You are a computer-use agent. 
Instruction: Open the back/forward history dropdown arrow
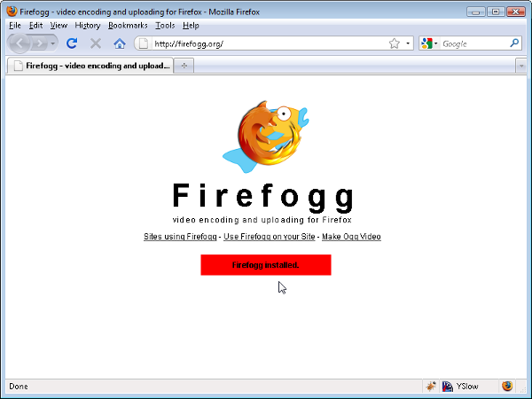[x=52, y=43]
